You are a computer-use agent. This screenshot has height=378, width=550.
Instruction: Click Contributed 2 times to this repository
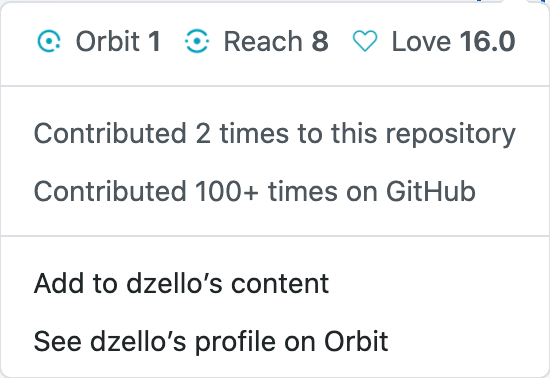275,134
